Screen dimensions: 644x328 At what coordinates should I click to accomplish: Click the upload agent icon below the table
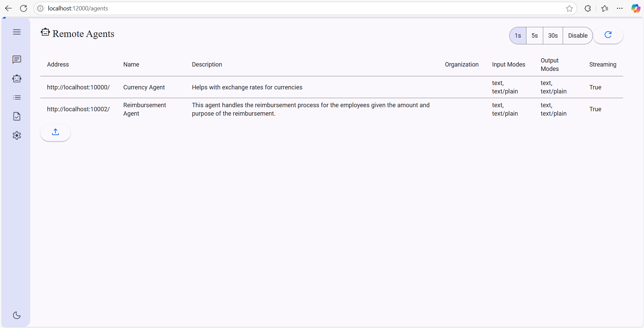pyautogui.click(x=55, y=132)
